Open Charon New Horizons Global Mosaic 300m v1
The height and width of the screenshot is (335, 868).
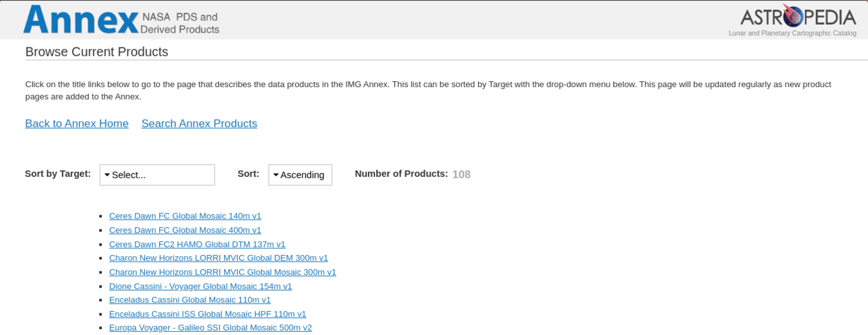coord(223,273)
